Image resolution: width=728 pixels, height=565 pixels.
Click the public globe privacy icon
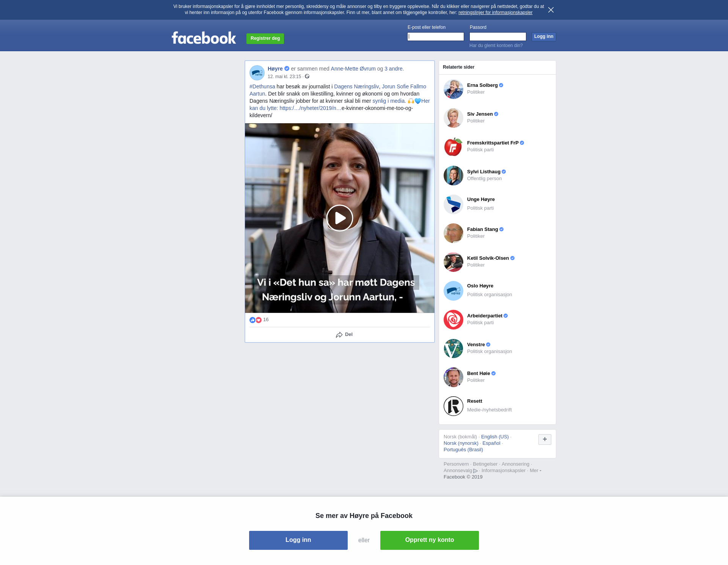click(307, 77)
